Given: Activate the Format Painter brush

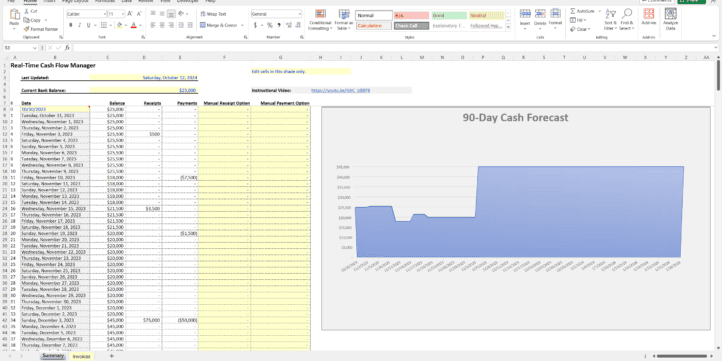Looking at the screenshot, I should pyautogui.click(x=27, y=29).
